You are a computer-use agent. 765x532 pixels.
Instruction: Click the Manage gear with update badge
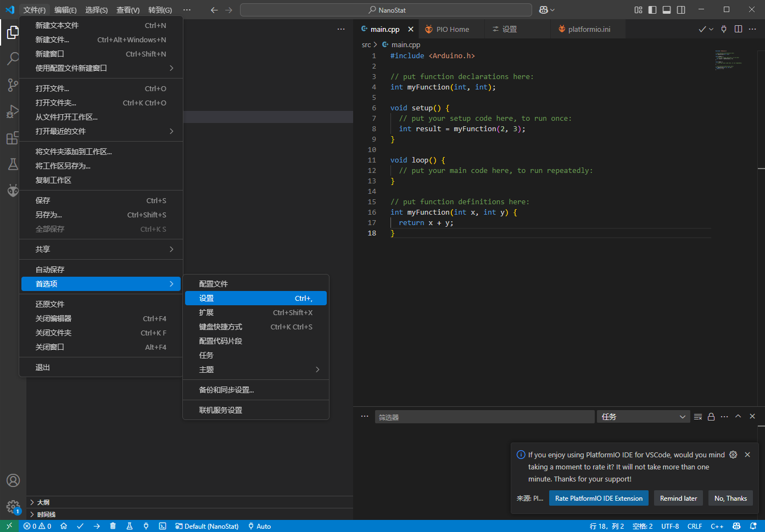[13, 507]
